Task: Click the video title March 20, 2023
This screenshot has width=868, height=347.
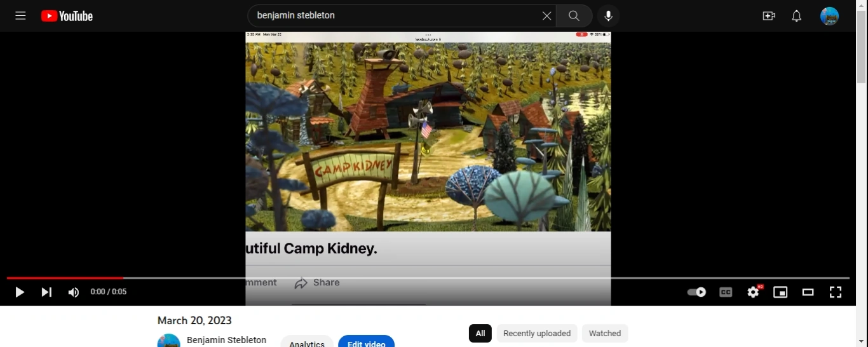Action: [x=194, y=321]
